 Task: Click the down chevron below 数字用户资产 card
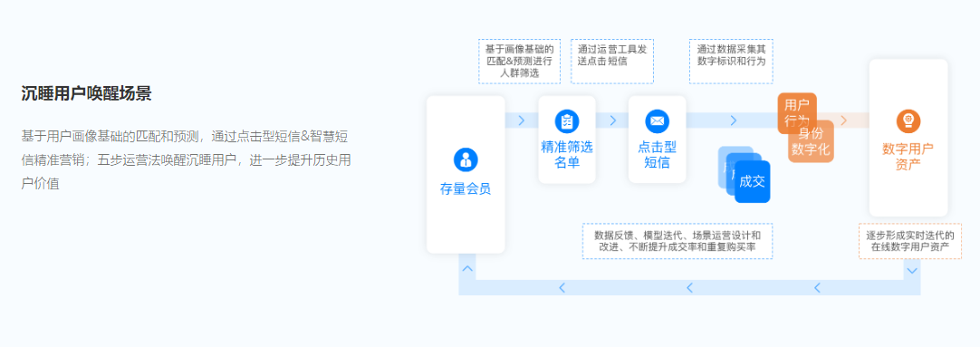coord(912,271)
